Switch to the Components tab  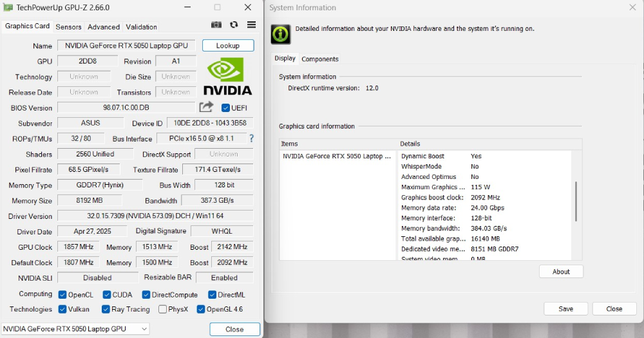[x=320, y=59]
